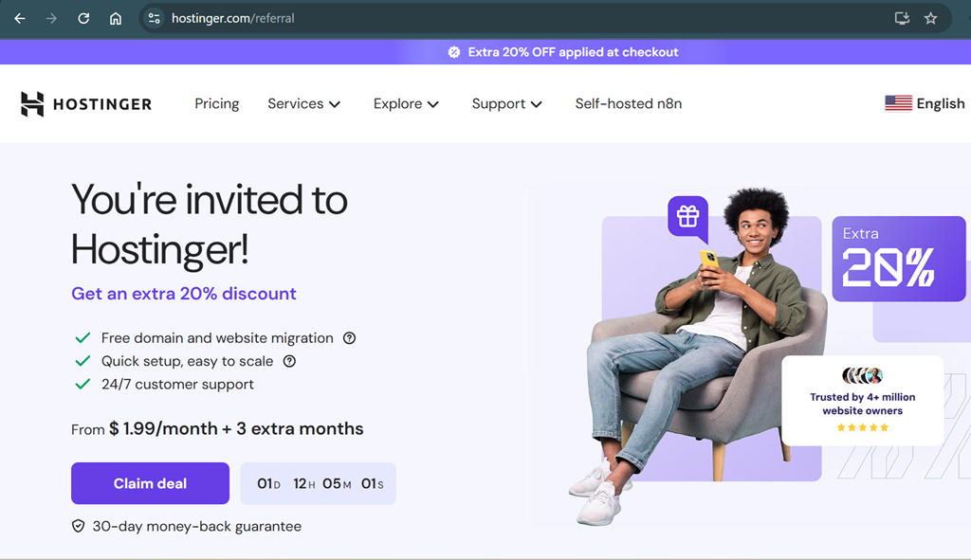Screen dimensions: 971x560
Task: Open the Pricing page
Action: [x=217, y=104]
